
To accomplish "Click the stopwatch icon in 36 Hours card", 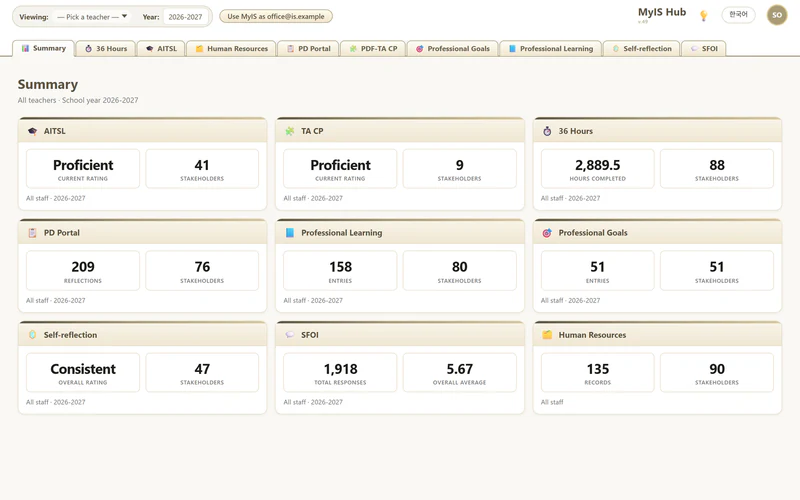I will pos(547,131).
